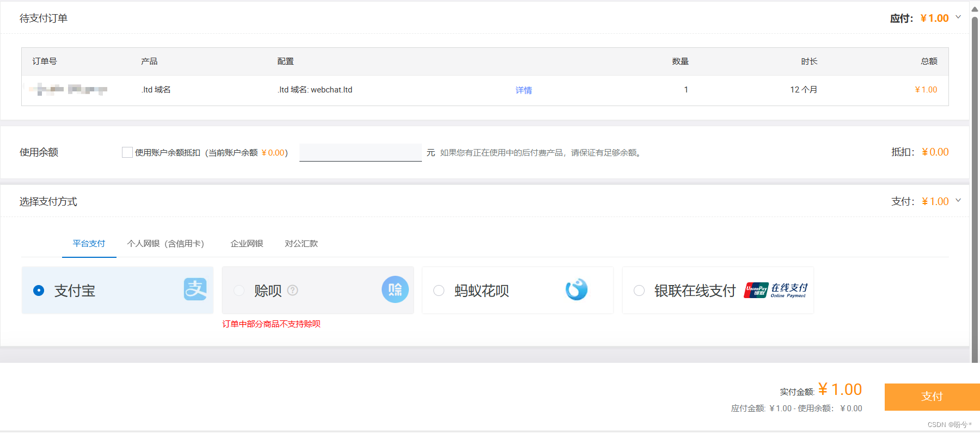Click the 蚂蚁花呗 blue logo icon
Screen dimensions: 980x433
pyautogui.click(x=576, y=289)
